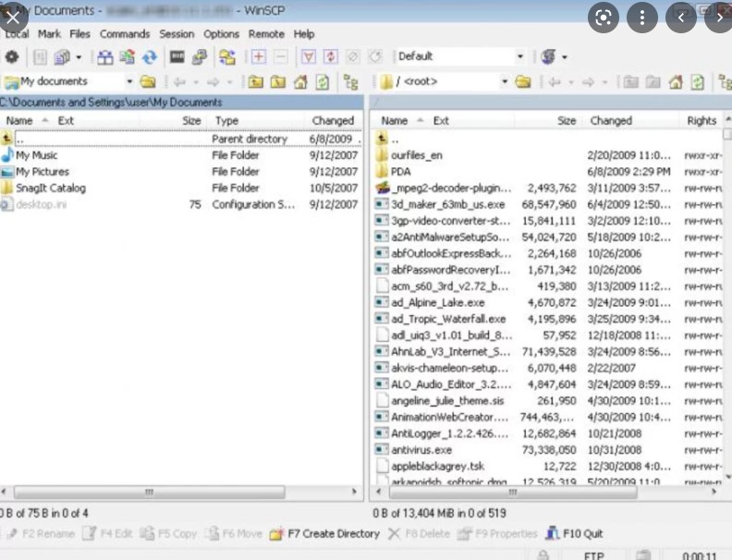Toggle the local directory tree icon
Viewport: 732px width, 560px height.
351,82
